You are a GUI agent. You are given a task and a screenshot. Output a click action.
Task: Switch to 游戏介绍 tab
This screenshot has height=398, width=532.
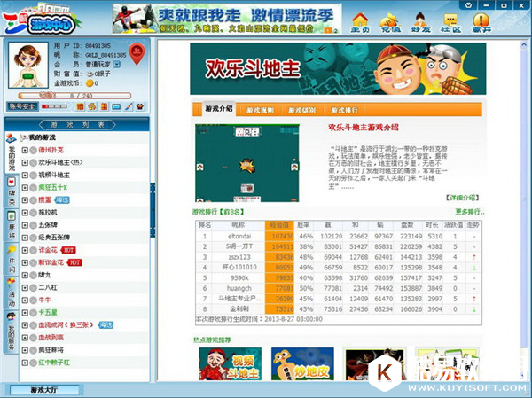(219, 109)
